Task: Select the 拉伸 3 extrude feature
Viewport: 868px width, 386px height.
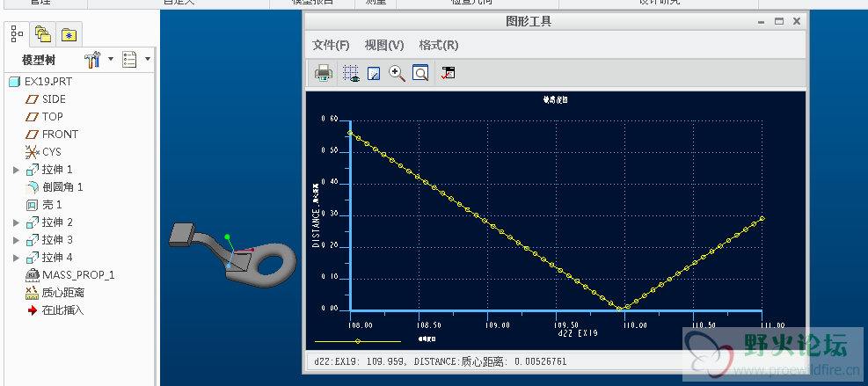Action: pyautogui.click(x=57, y=240)
